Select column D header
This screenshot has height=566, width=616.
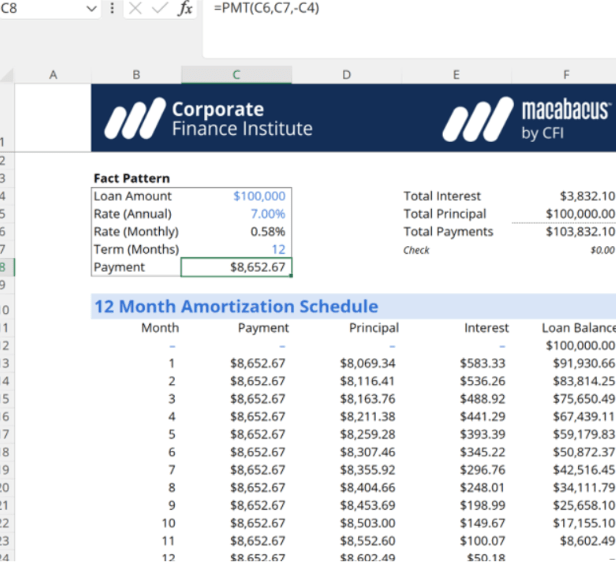pos(346,75)
